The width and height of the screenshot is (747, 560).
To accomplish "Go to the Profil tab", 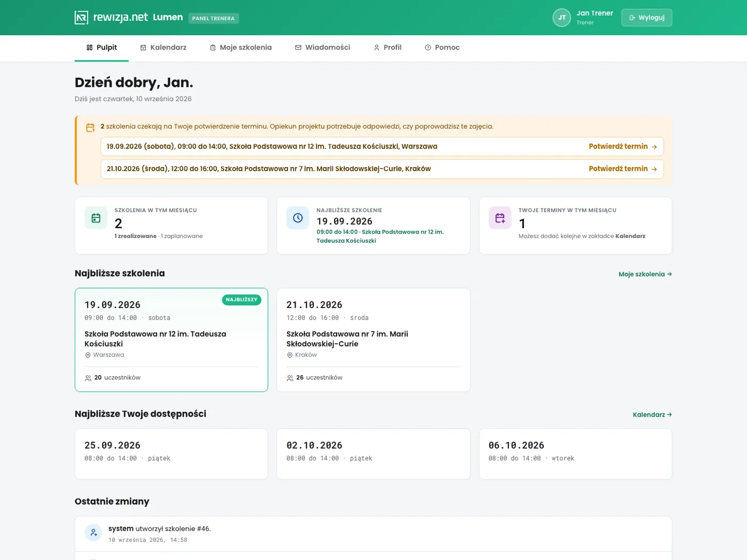I will pyautogui.click(x=388, y=47).
